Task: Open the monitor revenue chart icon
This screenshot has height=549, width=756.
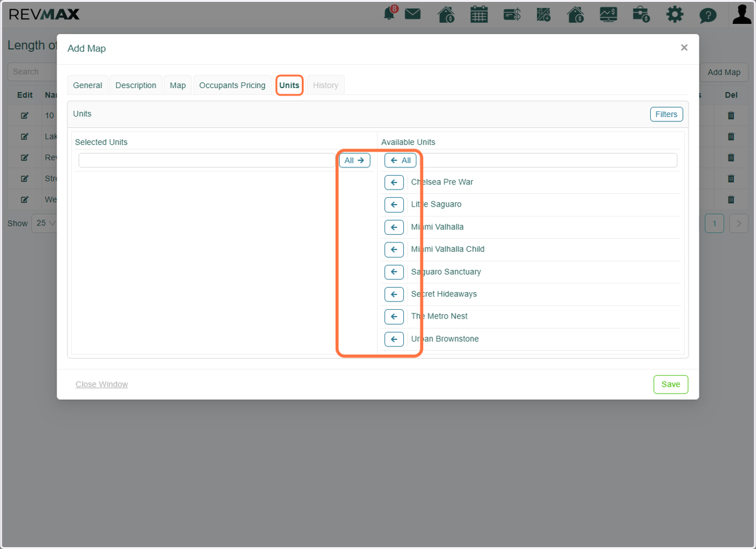Action: click(609, 14)
